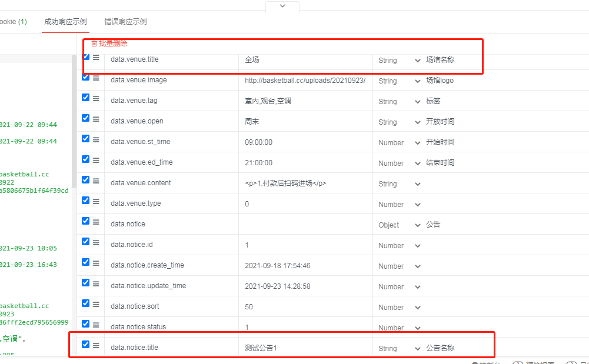
Task: Click the drag handle for data.notice.title row
Action: (96, 346)
